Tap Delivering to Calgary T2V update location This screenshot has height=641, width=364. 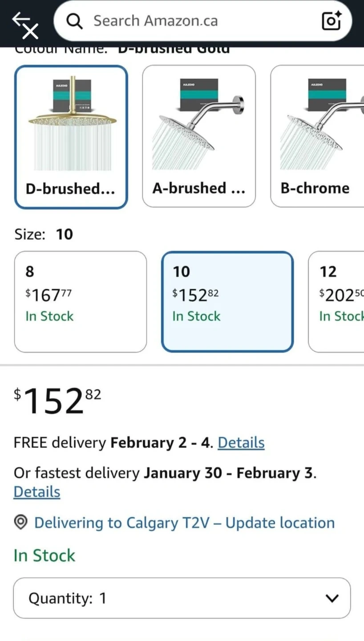(x=184, y=523)
